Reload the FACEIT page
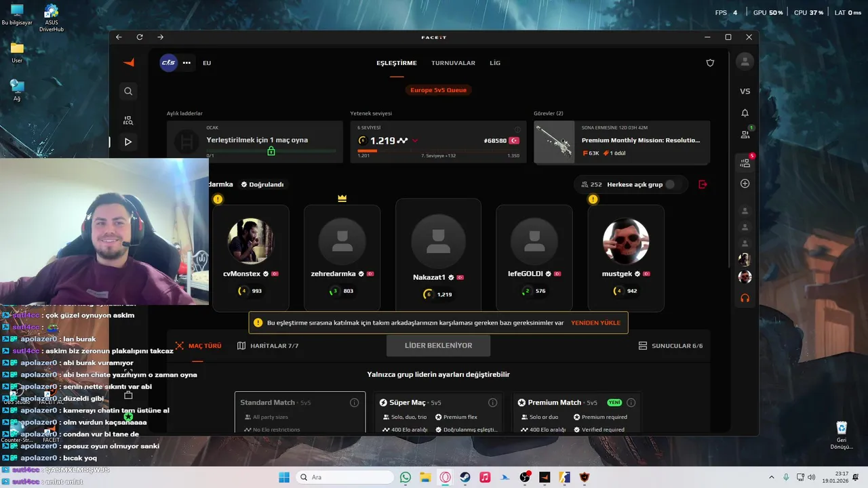 (x=140, y=37)
